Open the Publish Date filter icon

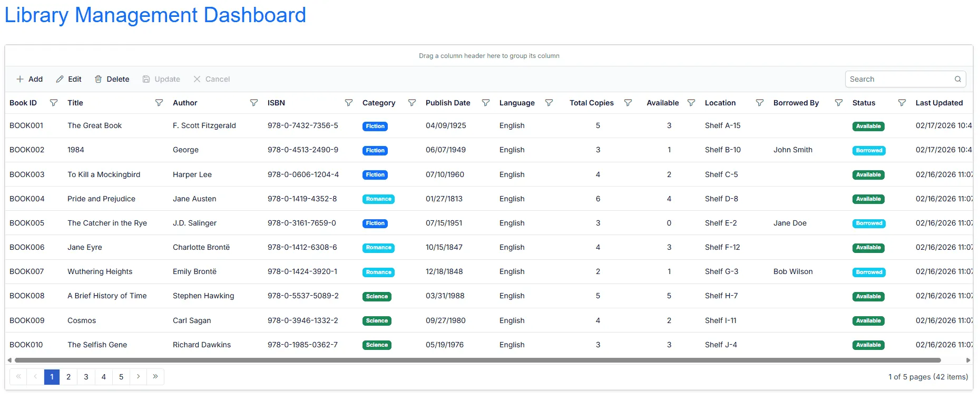coord(486,103)
